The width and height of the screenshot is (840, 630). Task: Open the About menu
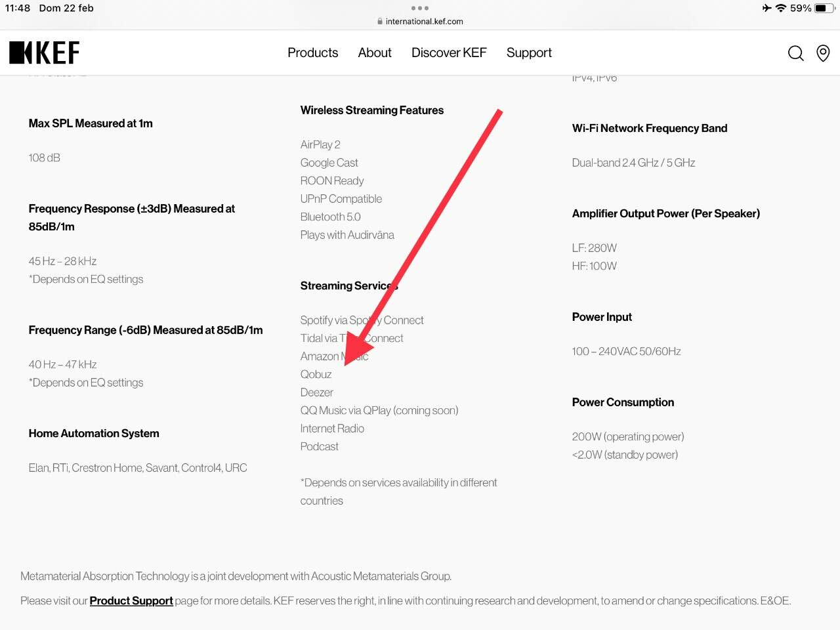[x=375, y=52]
